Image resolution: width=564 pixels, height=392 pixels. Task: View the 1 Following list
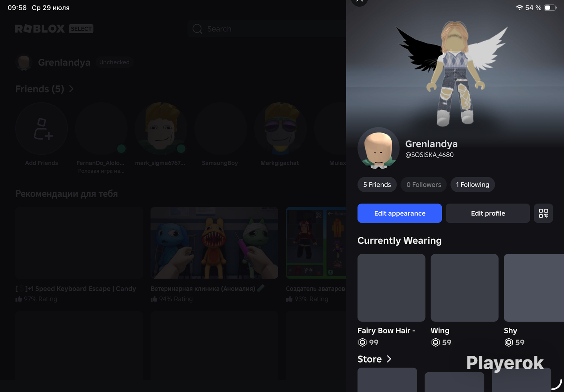(x=473, y=185)
